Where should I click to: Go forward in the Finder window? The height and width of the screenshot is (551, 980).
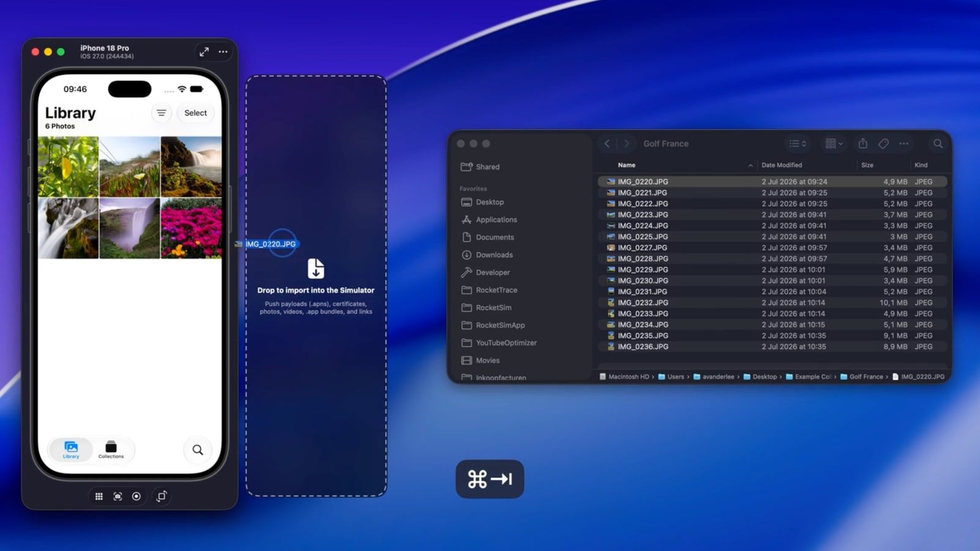(x=626, y=144)
